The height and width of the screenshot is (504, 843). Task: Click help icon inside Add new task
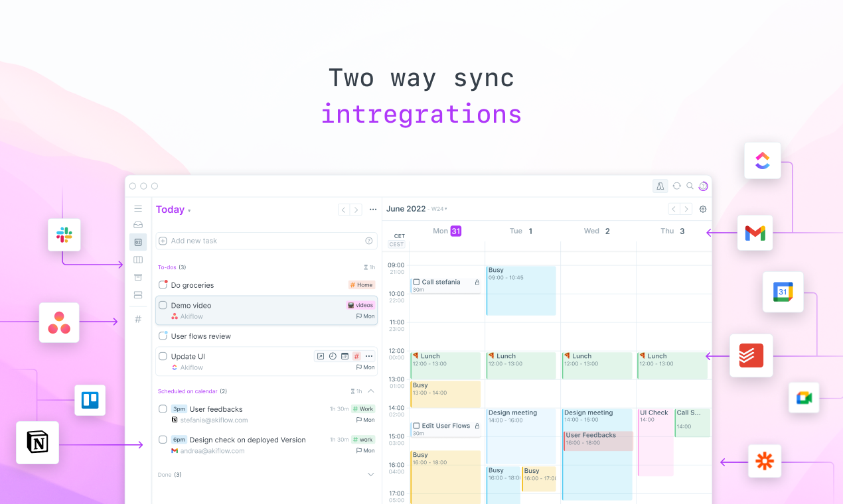tap(369, 241)
